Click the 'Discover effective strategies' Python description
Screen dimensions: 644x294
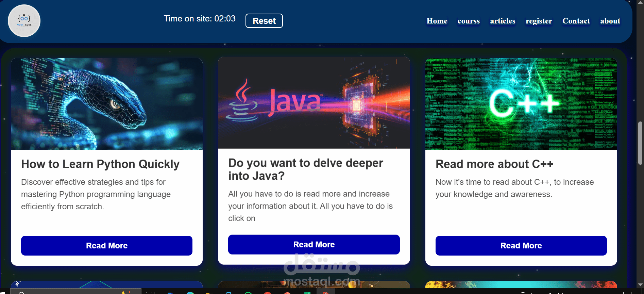point(96,194)
